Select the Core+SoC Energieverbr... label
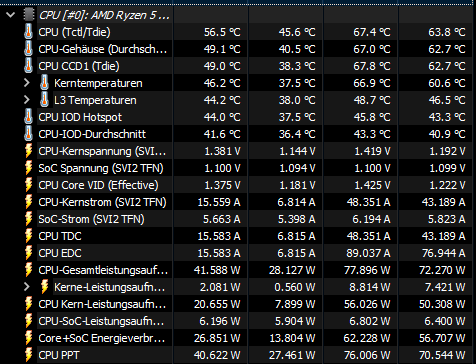 pos(102,338)
